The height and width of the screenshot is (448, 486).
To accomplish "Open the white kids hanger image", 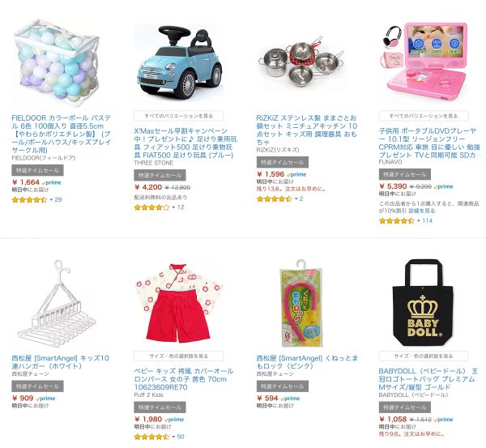I will pos(57,301).
